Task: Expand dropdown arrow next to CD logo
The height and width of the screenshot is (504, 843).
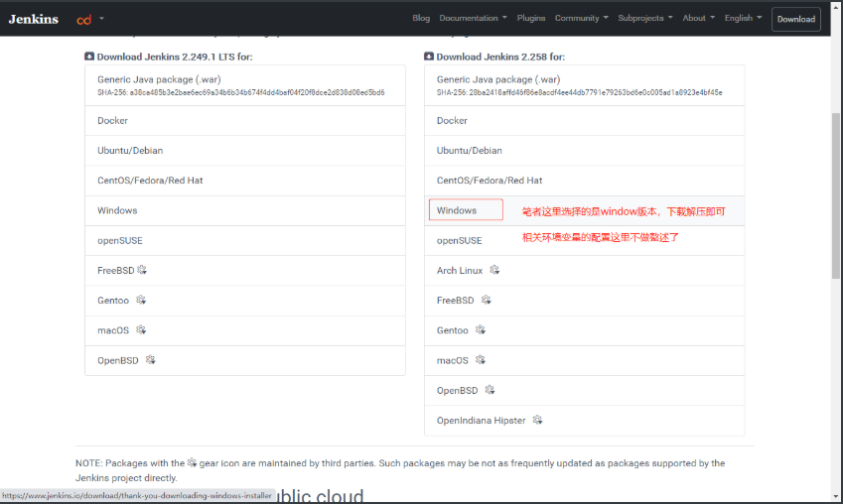Action: [101, 19]
